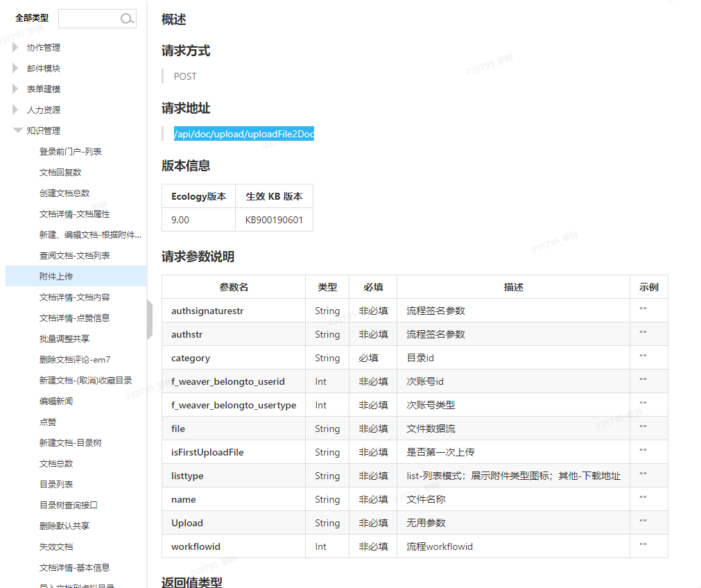Click the 参数名 table column header

pos(234,287)
